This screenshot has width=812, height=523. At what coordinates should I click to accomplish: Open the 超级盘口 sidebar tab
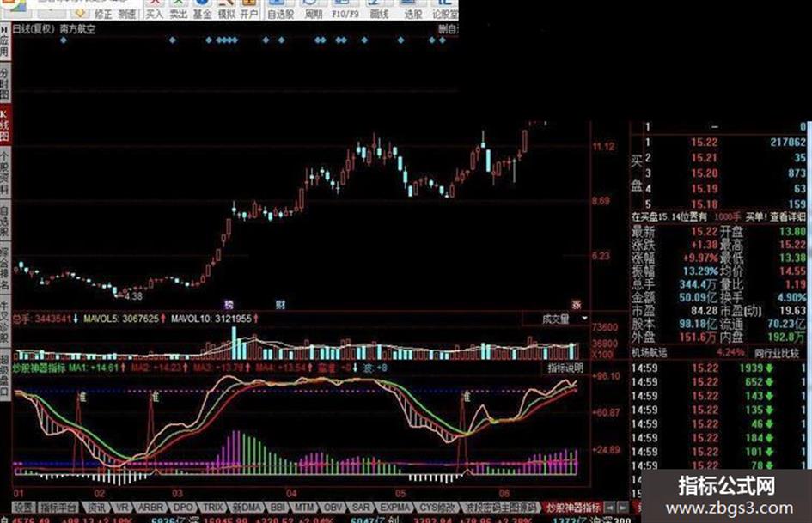tap(4, 375)
